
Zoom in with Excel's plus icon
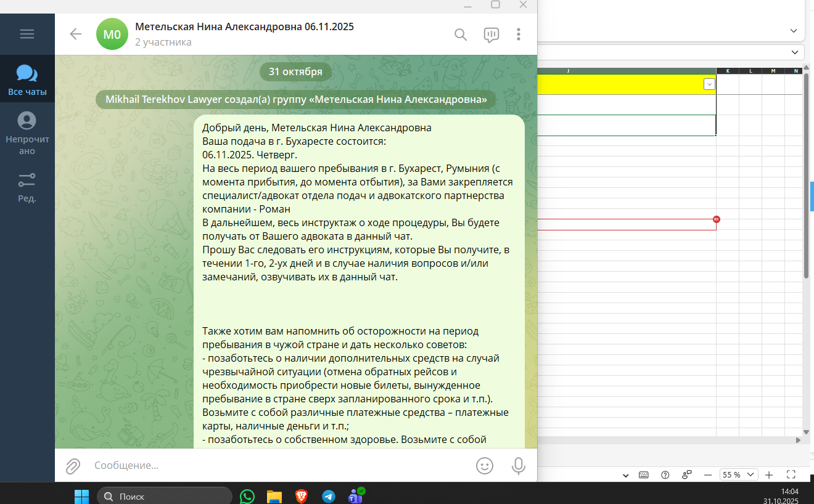[x=769, y=475]
